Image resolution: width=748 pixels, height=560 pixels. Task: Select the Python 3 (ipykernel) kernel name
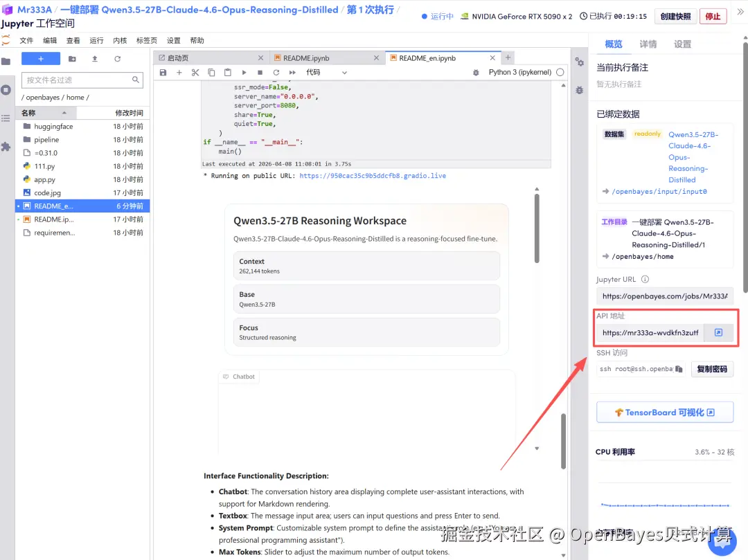coord(519,73)
